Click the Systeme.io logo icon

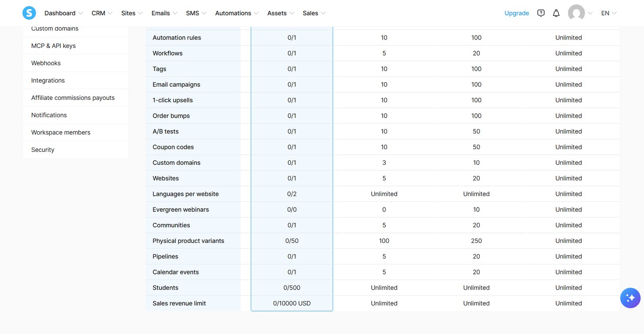29,13
